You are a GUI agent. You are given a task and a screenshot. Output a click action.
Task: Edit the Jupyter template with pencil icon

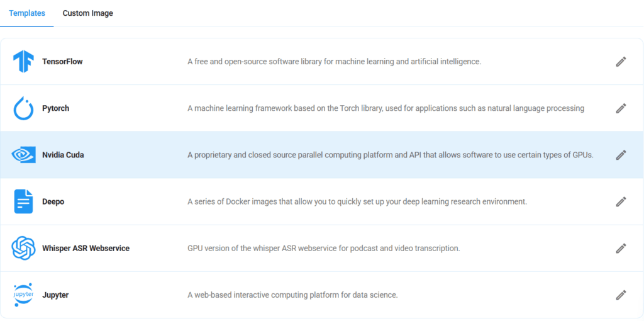click(x=621, y=295)
